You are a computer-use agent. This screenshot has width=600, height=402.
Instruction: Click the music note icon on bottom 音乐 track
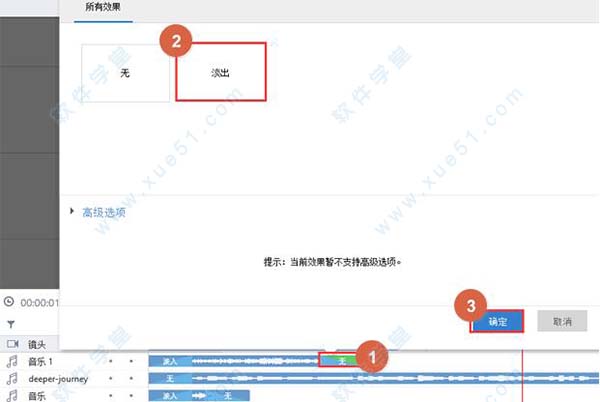tap(13, 396)
